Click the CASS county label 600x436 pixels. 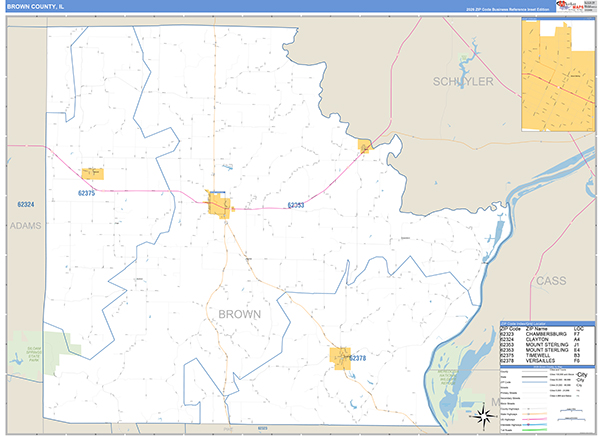tap(551, 281)
